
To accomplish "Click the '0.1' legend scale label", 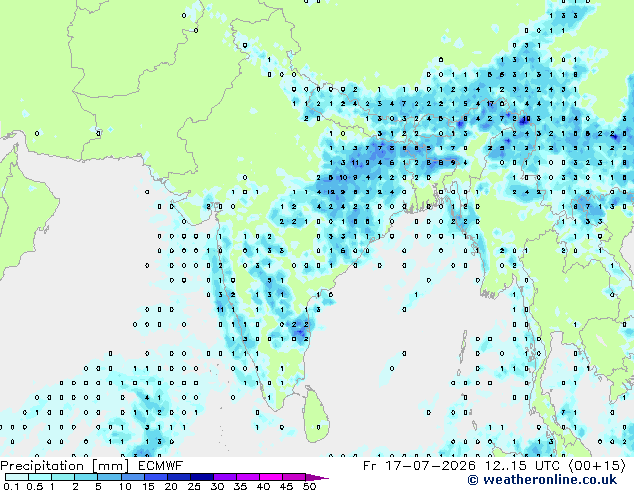I will tap(11, 486).
